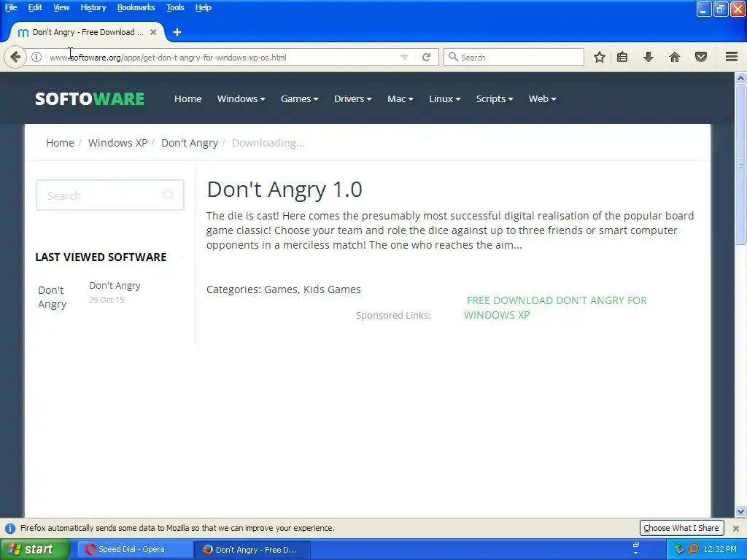The image size is (747, 560).
Task: Expand the Linux navigation dropdown
Action: 444,98
